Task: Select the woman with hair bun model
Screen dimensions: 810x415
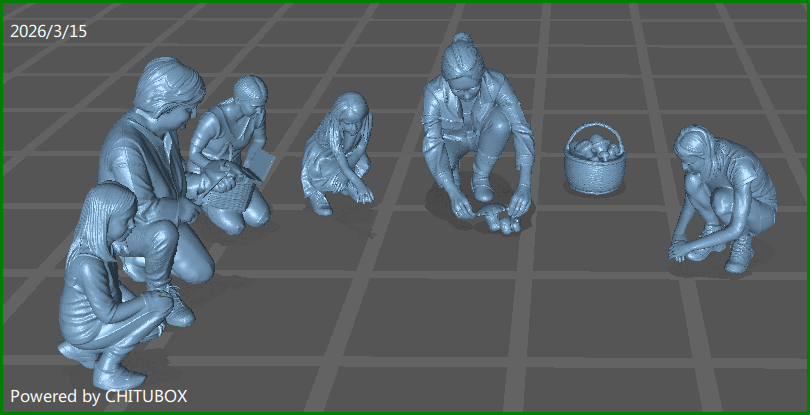Action: pyautogui.click(x=478, y=124)
